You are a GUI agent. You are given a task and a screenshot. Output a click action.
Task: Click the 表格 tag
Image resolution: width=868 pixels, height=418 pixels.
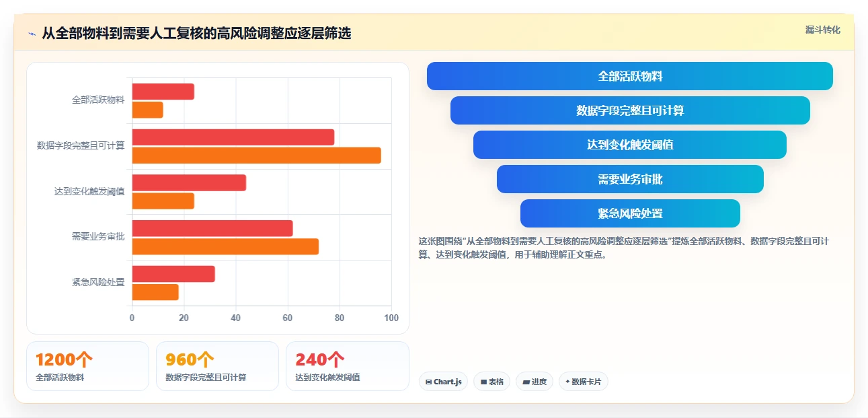click(x=491, y=382)
